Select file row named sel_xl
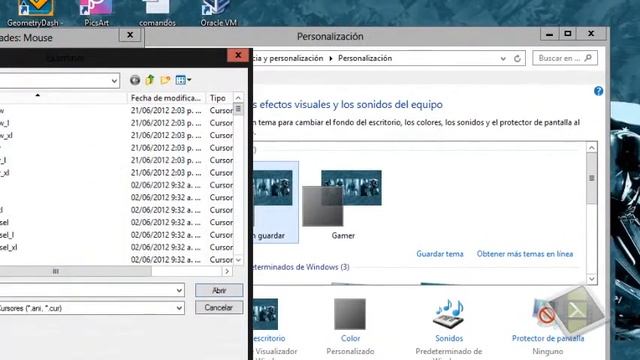Viewport: 640px width, 360px height. coord(116,247)
